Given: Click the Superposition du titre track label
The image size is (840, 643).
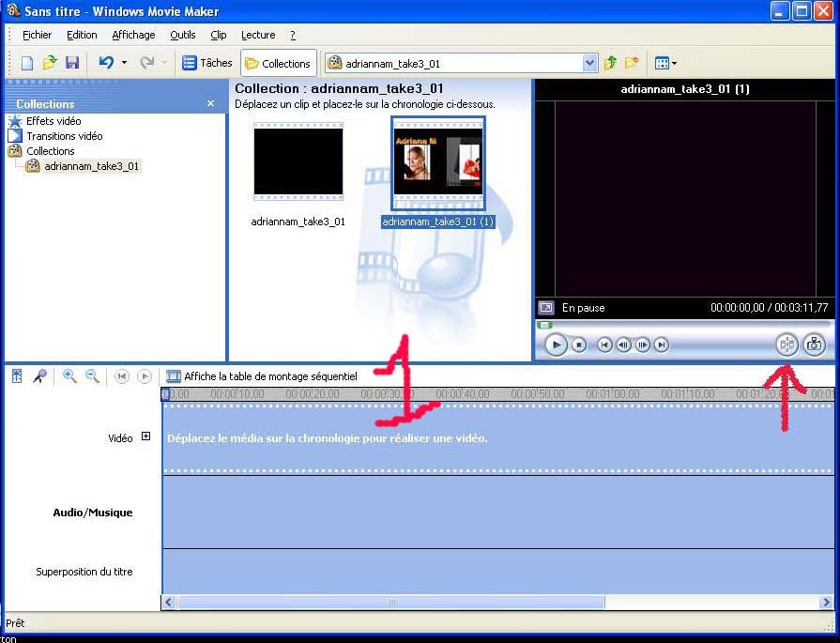Looking at the screenshot, I should tap(84, 572).
